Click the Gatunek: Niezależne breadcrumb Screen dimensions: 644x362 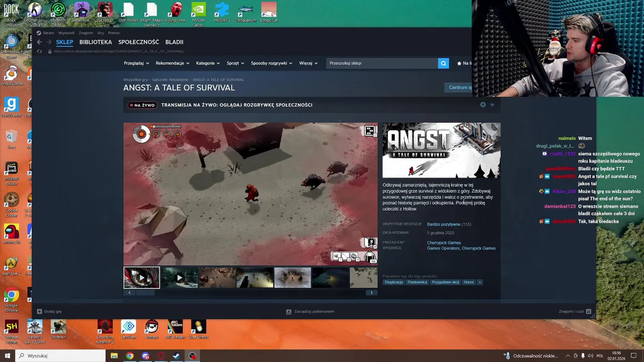[x=170, y=79]
